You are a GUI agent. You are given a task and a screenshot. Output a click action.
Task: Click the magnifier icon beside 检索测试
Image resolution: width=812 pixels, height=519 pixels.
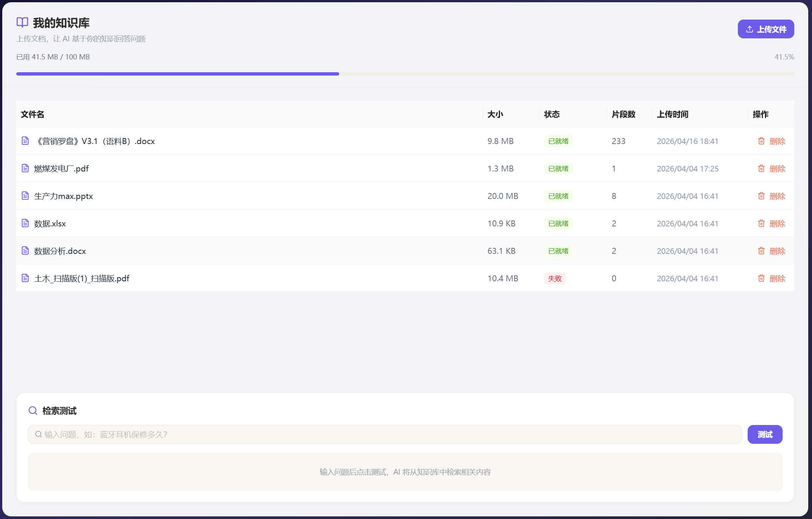point(33,411)
